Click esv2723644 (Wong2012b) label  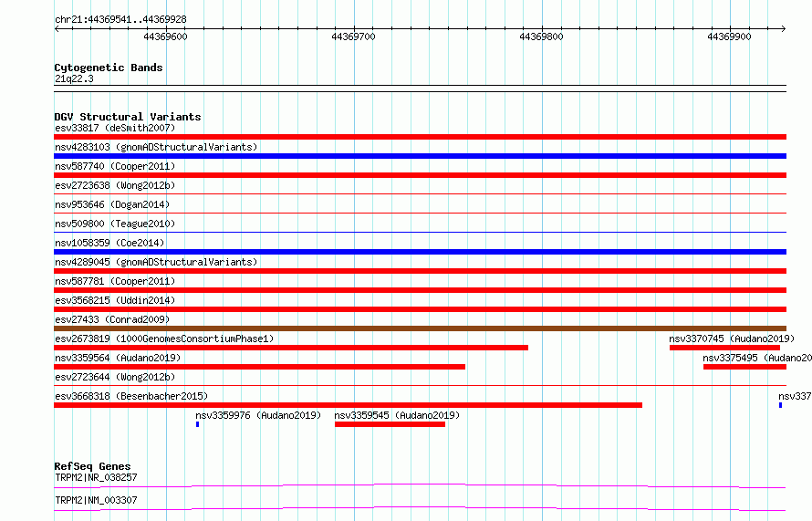[x=115, y=377]
